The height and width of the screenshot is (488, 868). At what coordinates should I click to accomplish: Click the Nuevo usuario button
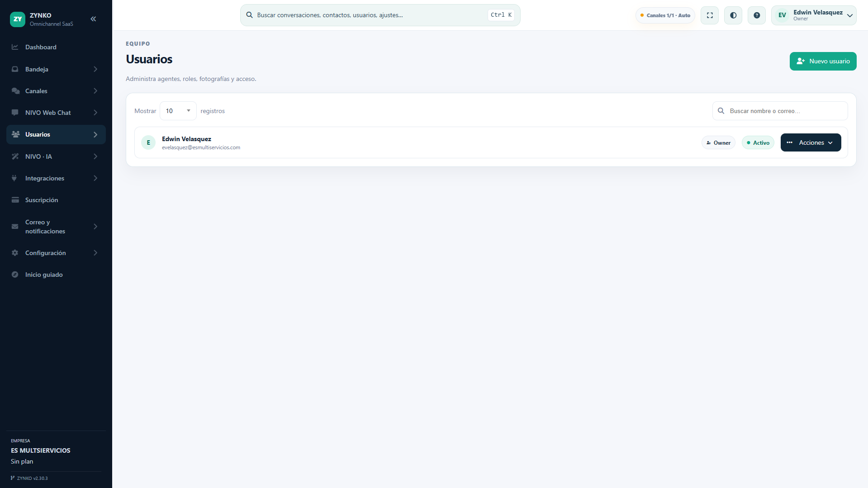(823, 61)
